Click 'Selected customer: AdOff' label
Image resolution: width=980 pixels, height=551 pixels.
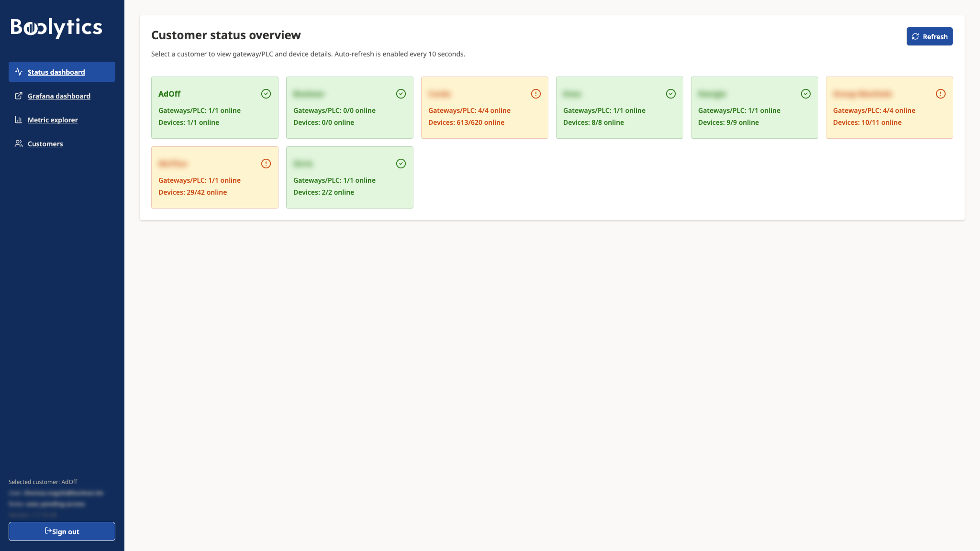click(43, 482)
